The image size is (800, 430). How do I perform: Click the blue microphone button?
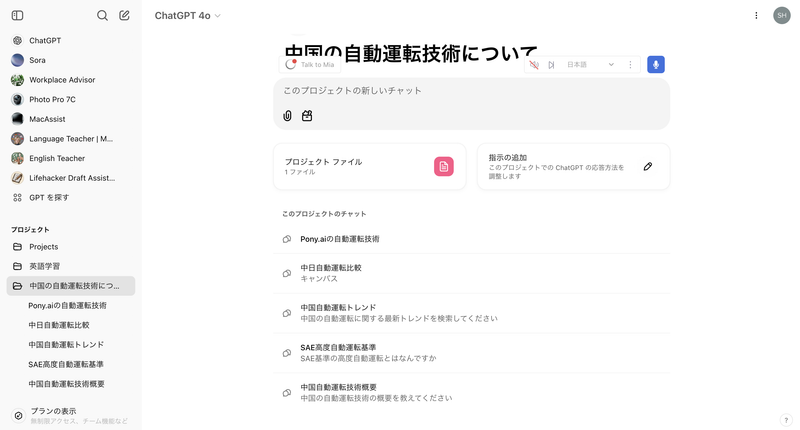click(x=656, y=64)
